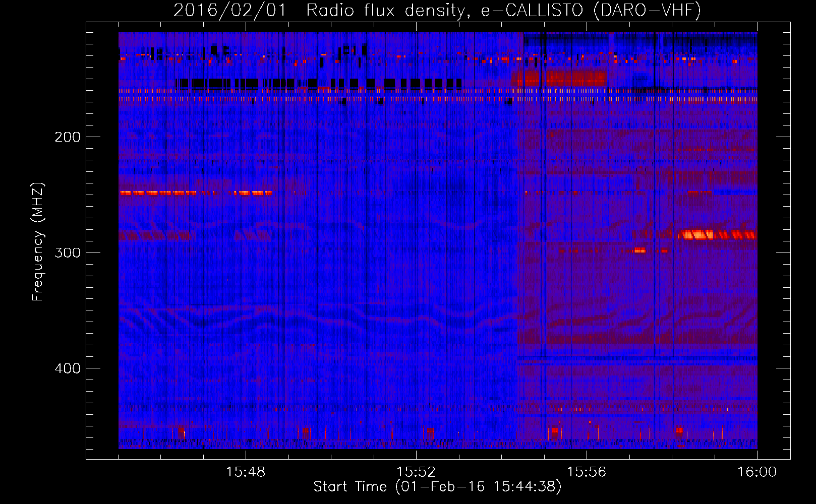Click the 16:00 time tick label
The image size is (816, 504).
pos(757,472)
